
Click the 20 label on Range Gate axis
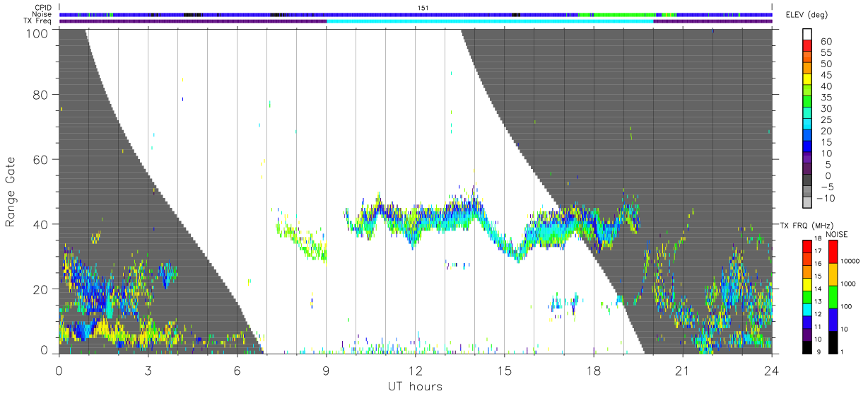41,289
